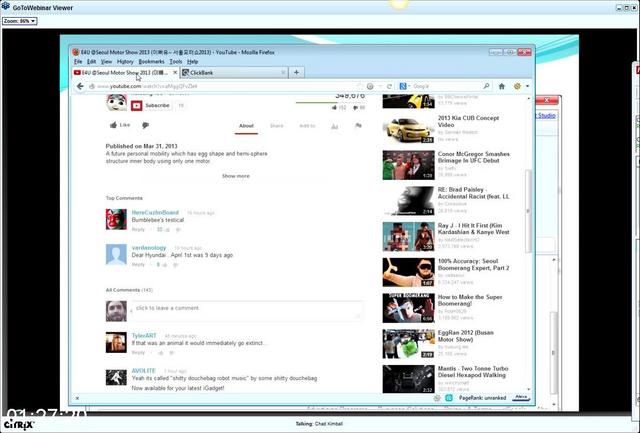Viewport: 640px width, 433px height.
Task: Open Mantis Two Tonne Turbo Diesel Hexapod video
Action: click(x=473, y=372)
